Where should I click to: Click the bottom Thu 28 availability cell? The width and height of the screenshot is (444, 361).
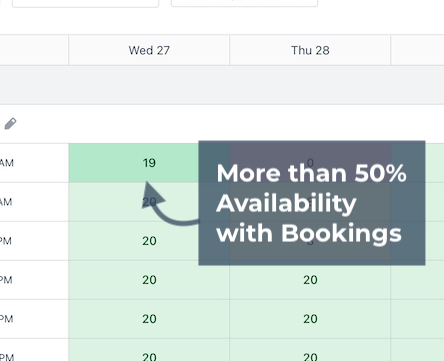click(310, 350)
